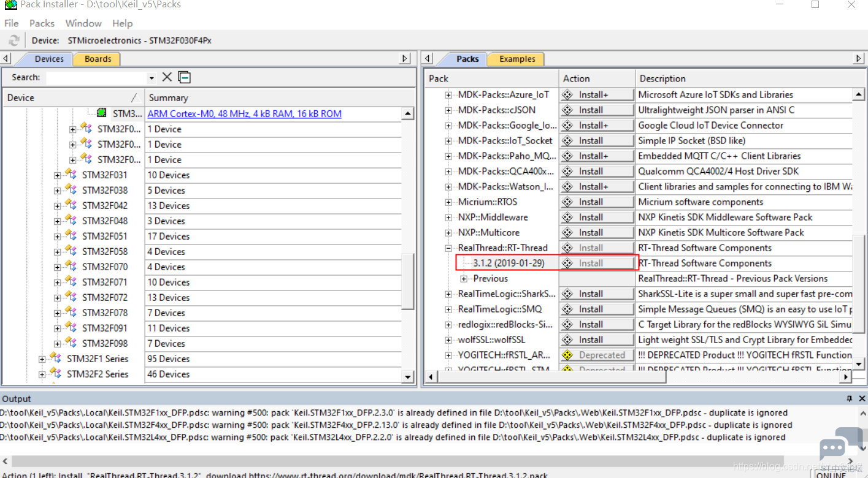
Task: Click the green chip icon of the STM3 device row
Action: [x=102, y=113]
